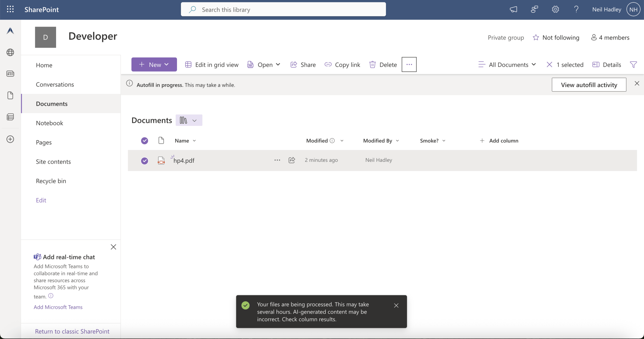The width and height of the screenshot is (644, 339).
Task: Click the Search this library field
Action: (283, 10)
